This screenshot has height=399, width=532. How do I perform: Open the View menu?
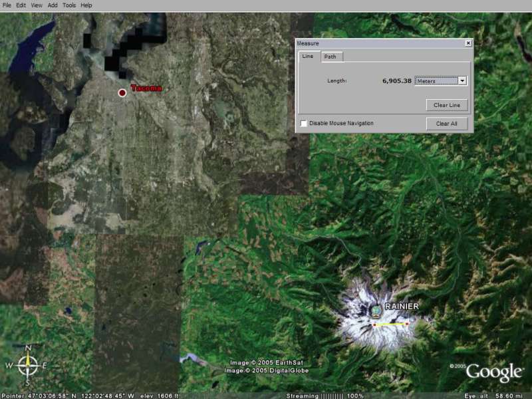pyautogui.click(x=37, y=5)
